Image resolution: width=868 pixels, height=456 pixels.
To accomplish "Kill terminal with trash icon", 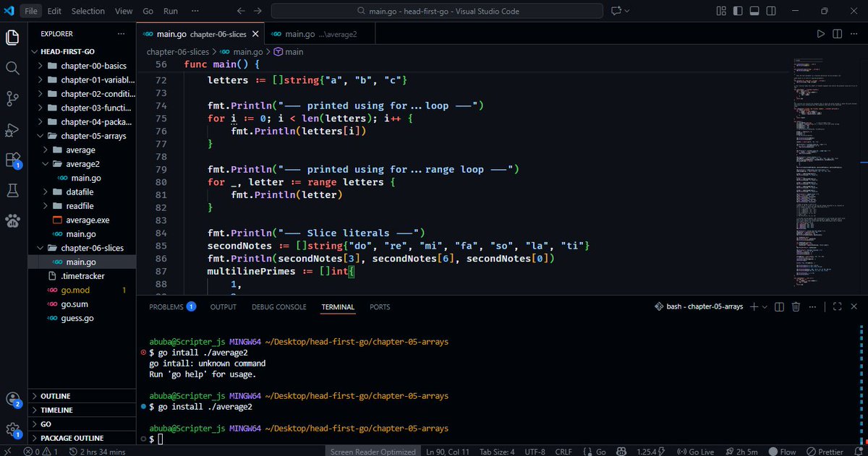I will (796, 306).
